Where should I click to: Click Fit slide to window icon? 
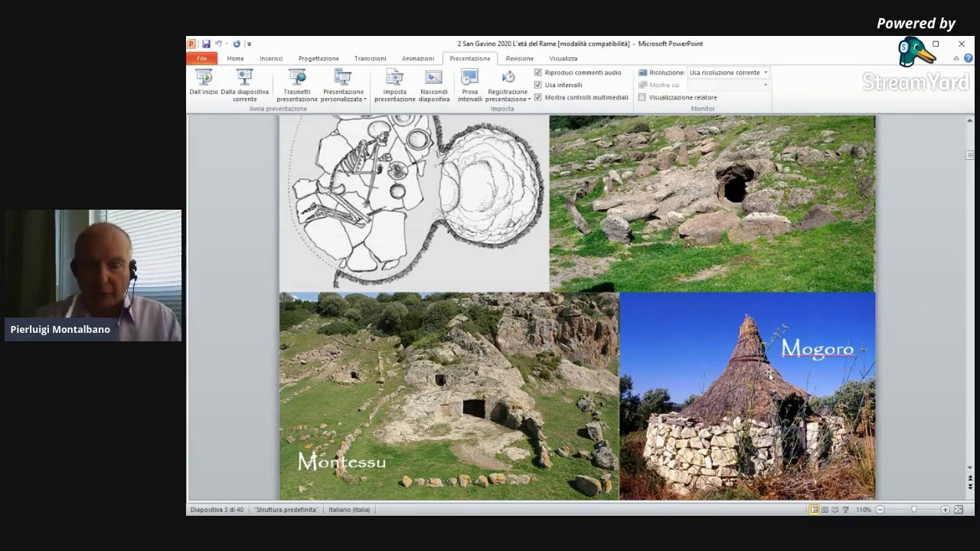click(958, 510)
